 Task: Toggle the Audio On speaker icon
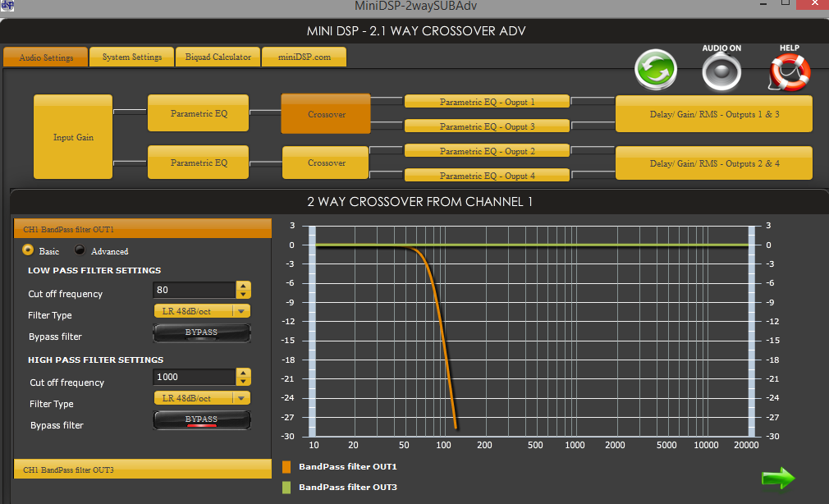tap(721, 71)
